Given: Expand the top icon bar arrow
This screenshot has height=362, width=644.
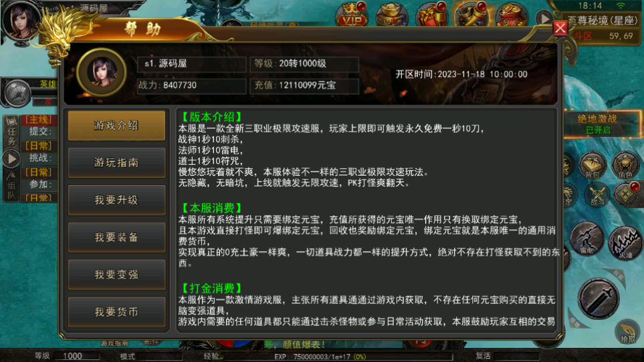Looking at the screenshot, I should coord(544,19).
